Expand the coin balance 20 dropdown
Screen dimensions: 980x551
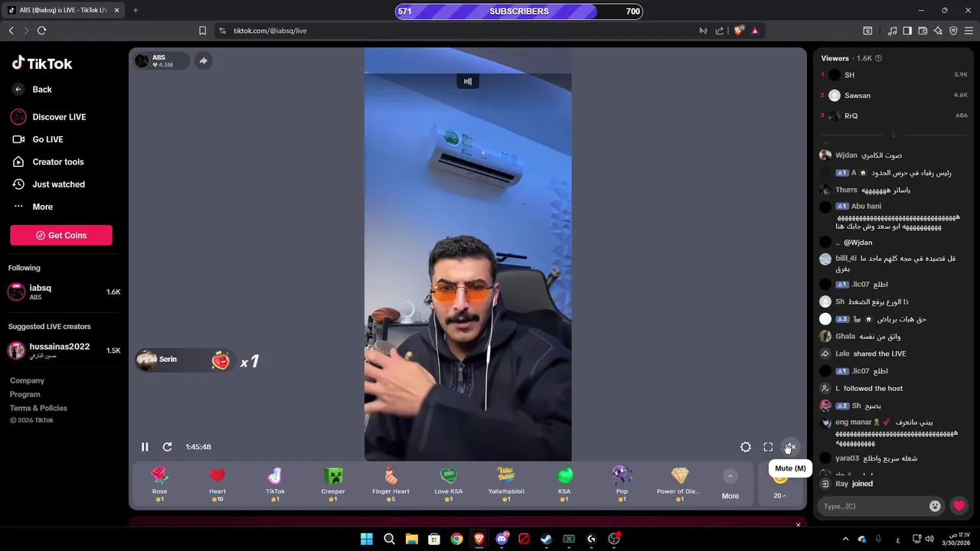[x=779, y=496]
